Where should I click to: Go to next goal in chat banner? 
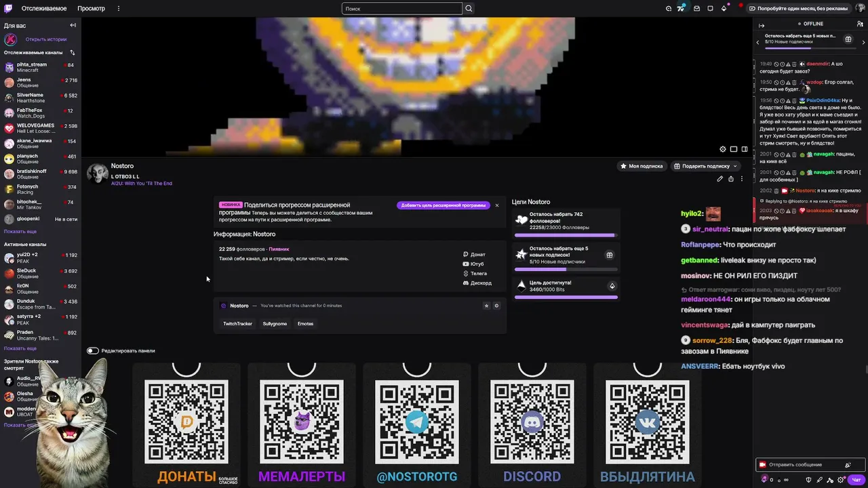click(863, 43)
